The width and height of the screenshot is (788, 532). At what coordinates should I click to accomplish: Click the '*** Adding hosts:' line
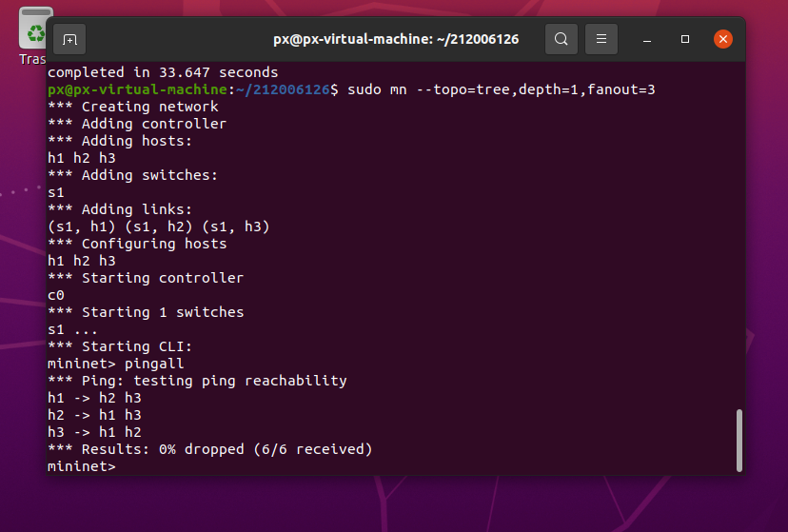pyautogui.click(x=120, y=141)
